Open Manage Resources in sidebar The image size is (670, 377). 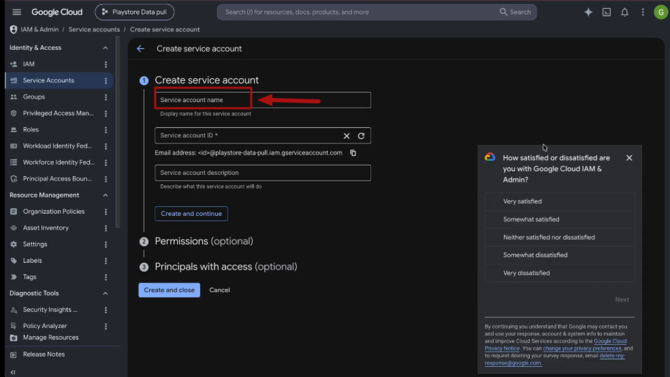click(50, 338)
